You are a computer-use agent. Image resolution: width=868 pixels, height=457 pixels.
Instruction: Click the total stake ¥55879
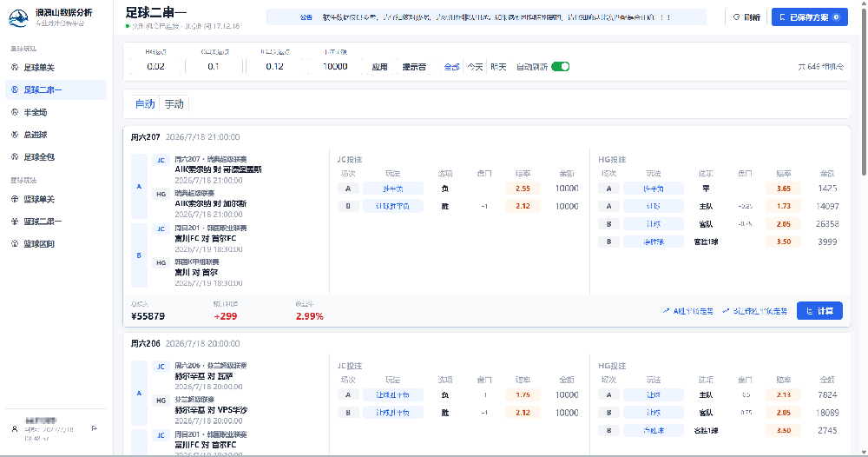(148, 316)
